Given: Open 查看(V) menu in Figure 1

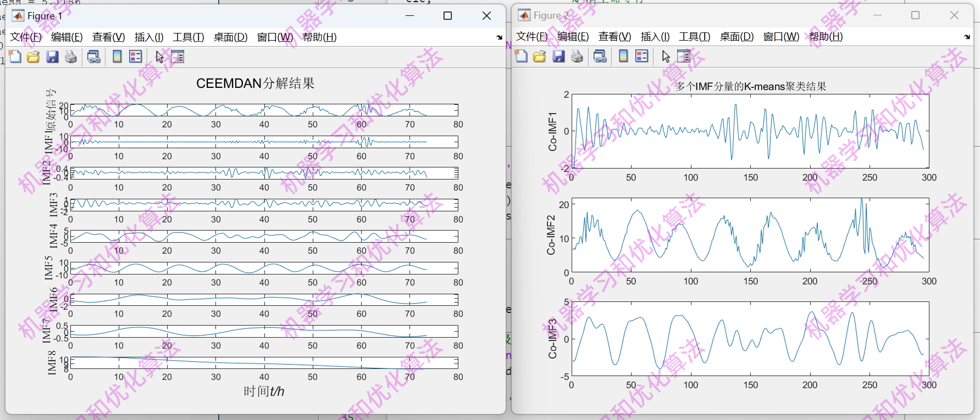Looking at the screenshot, I should tap(109, 37).
